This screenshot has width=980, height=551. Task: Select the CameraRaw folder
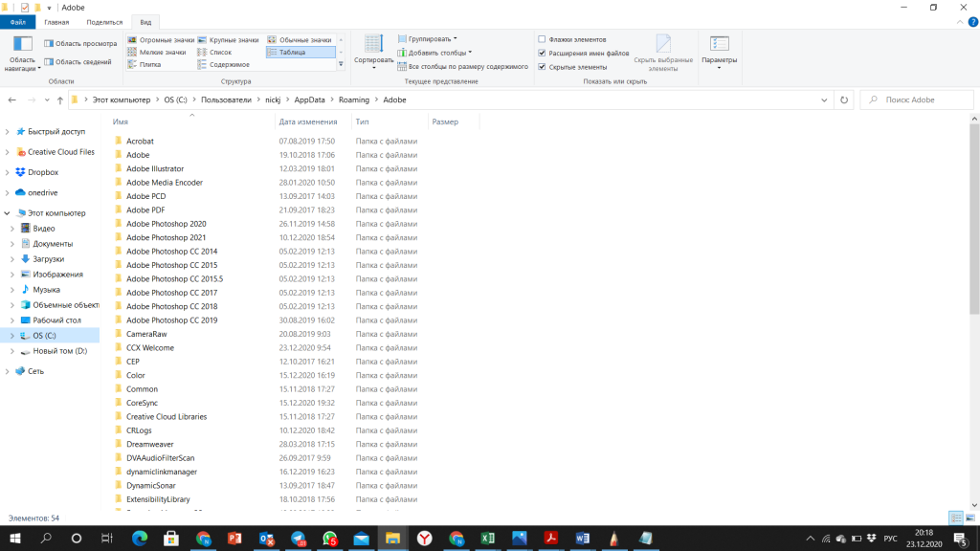[x=146, y=334]
